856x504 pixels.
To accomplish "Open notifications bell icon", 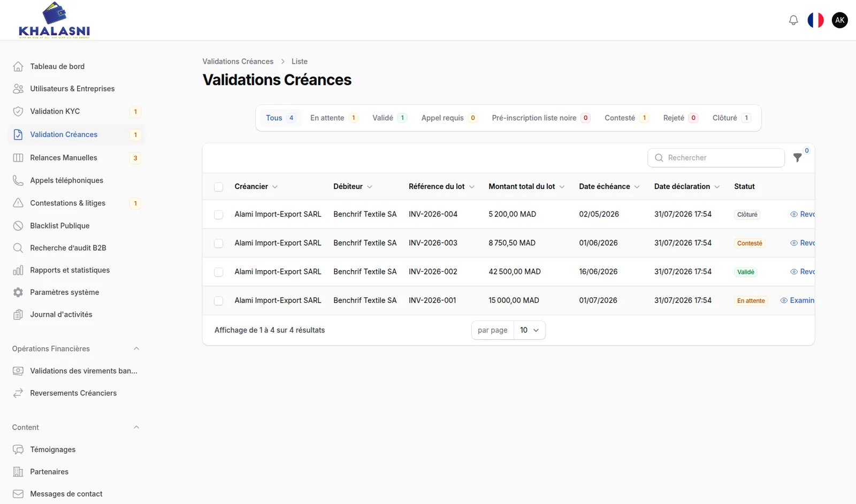I will [793, 20].
